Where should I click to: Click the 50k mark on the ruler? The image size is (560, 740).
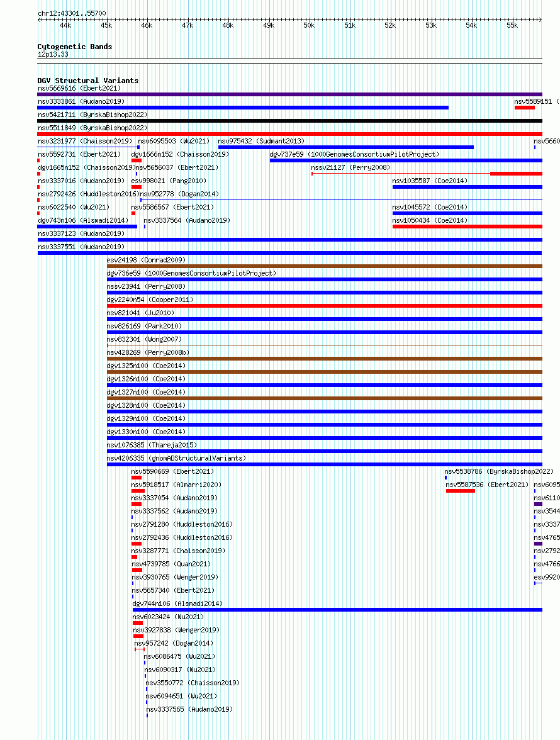coord(309,25)
